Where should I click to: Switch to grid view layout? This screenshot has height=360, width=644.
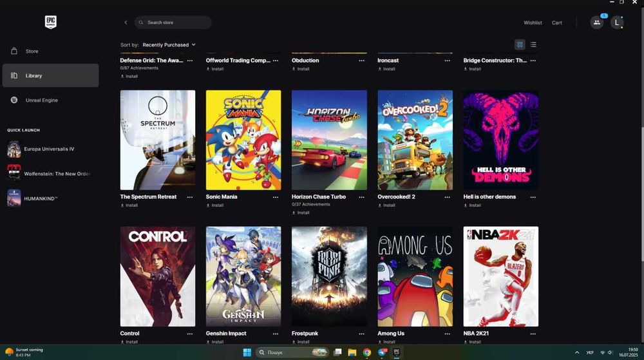(x=520, y=44)
